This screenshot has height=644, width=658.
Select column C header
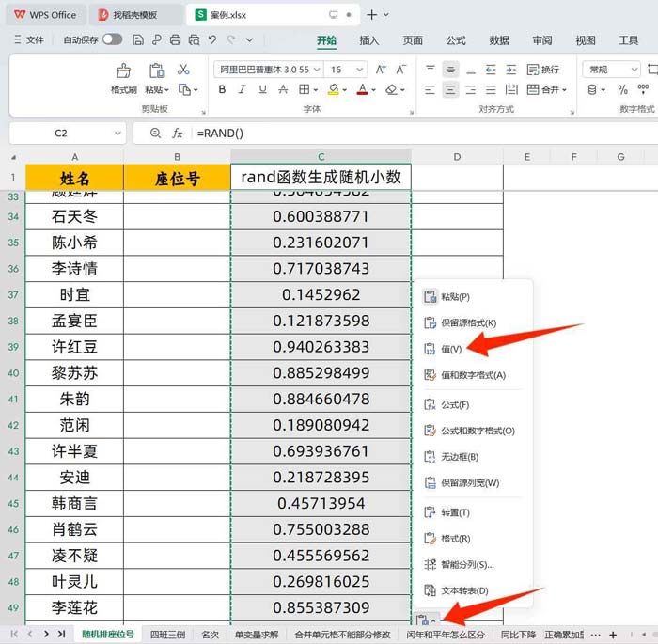[321, 157]
